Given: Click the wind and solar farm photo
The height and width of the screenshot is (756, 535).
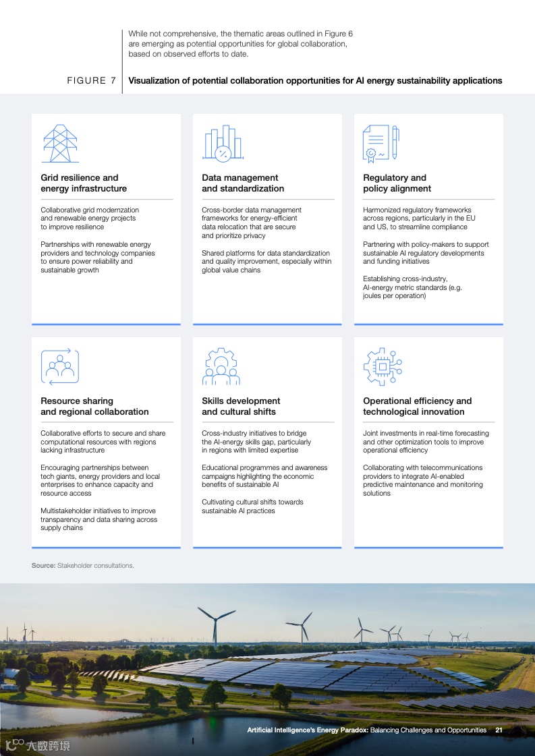Looking at the screenshot, I should 267,670.
